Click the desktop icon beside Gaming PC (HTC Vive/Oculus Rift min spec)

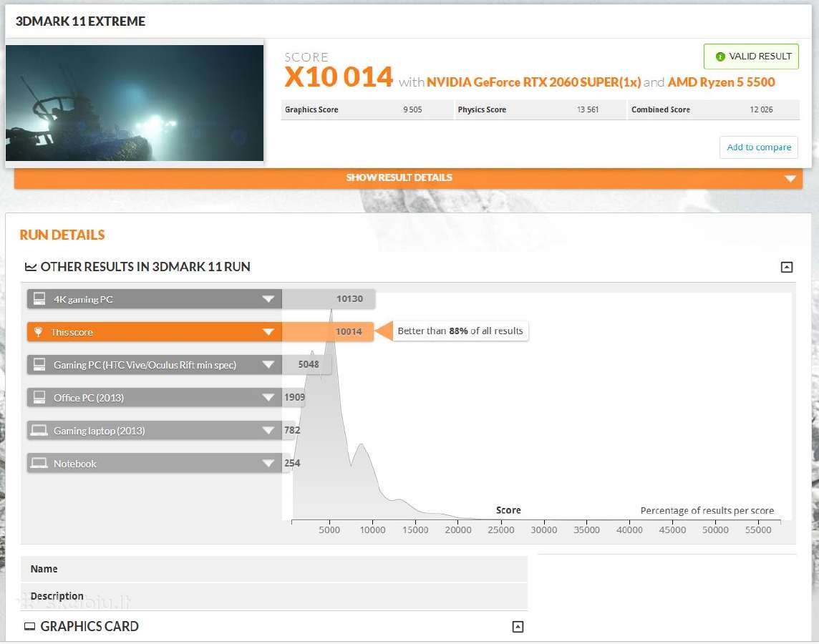coord(39,364)
